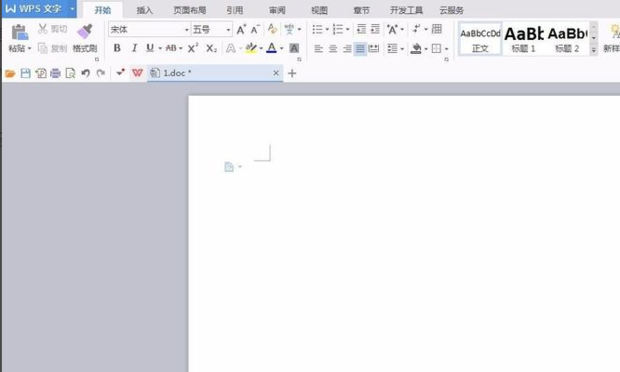Click the new document plus button
Screen dimensions: 620x372
pyautogui.click(x=292, y=73)
